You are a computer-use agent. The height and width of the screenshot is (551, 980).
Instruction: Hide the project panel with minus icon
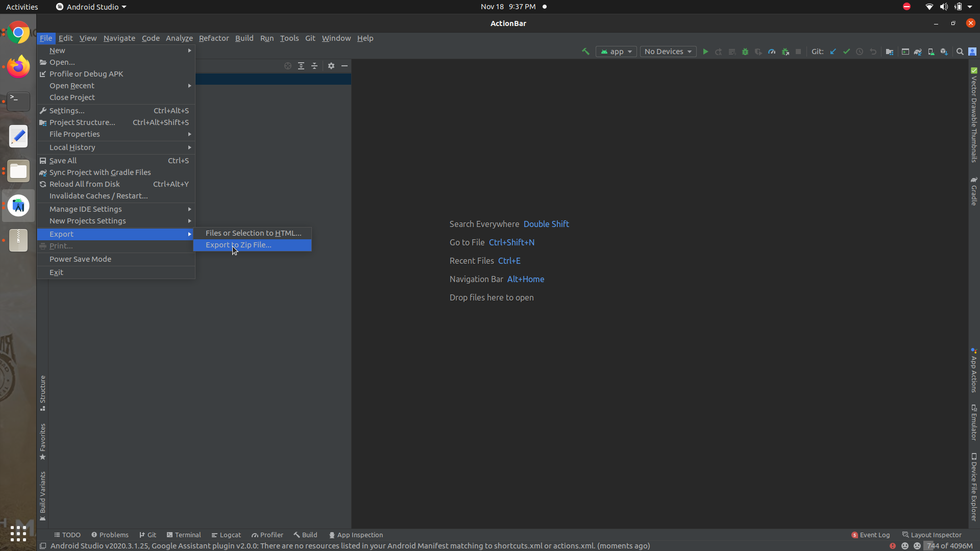(x=345, y=66)
